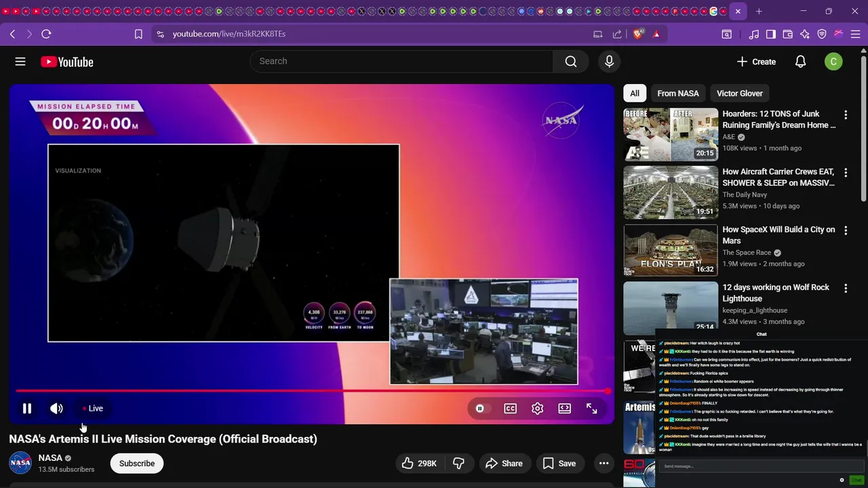The height and width of the screenshot is (488, 868).
Task: Open options for Hoarders video
Action: coord(846,115)
